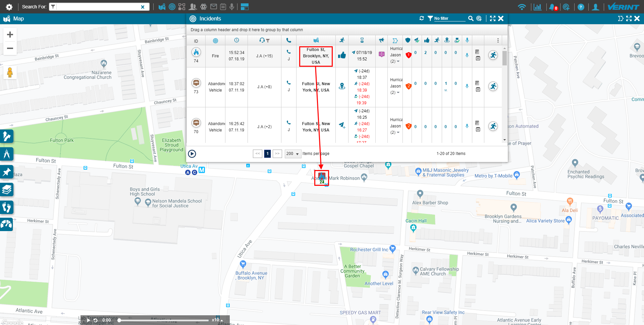Screen dimensions: 644x325
Task: Open the routing directions map tool
Action: (x=7, y=136)
